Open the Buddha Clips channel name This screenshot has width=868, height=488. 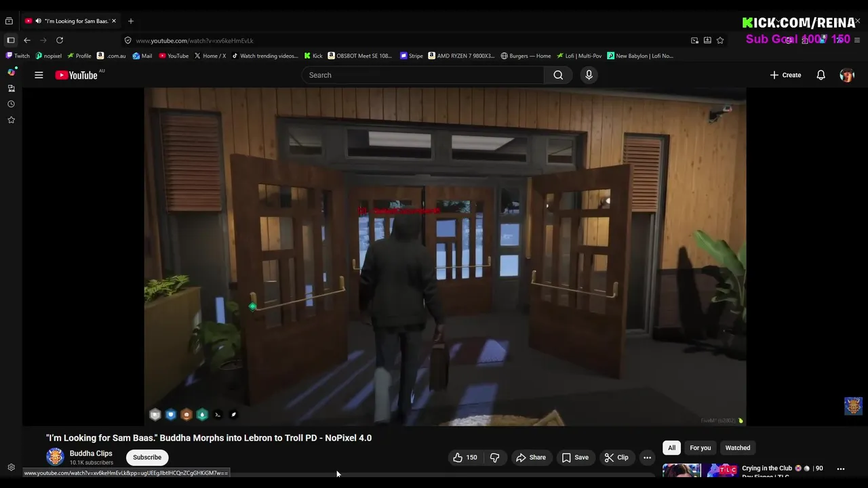click(x=91, y=453)
